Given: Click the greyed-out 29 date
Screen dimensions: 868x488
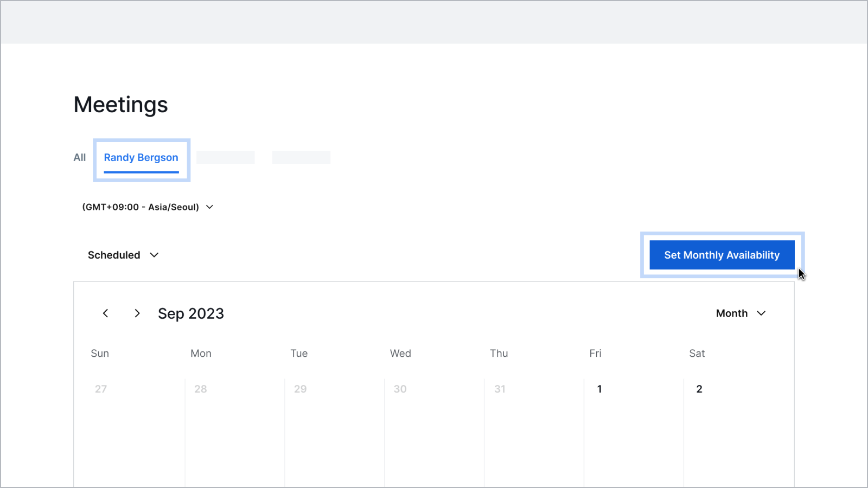Looking at the screenshot, I should [301, 389].
